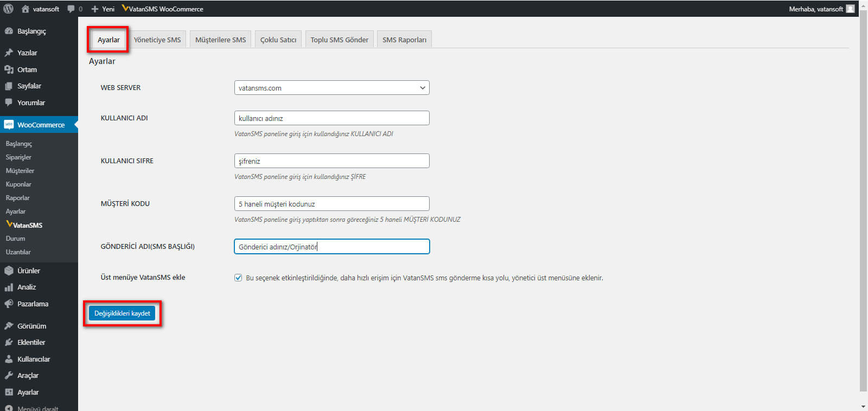
Task: Click the user avatar icon
Action: point(850,9)
